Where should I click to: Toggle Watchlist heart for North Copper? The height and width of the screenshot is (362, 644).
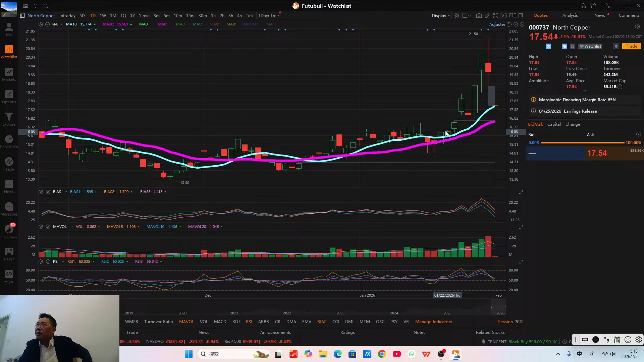590,46
